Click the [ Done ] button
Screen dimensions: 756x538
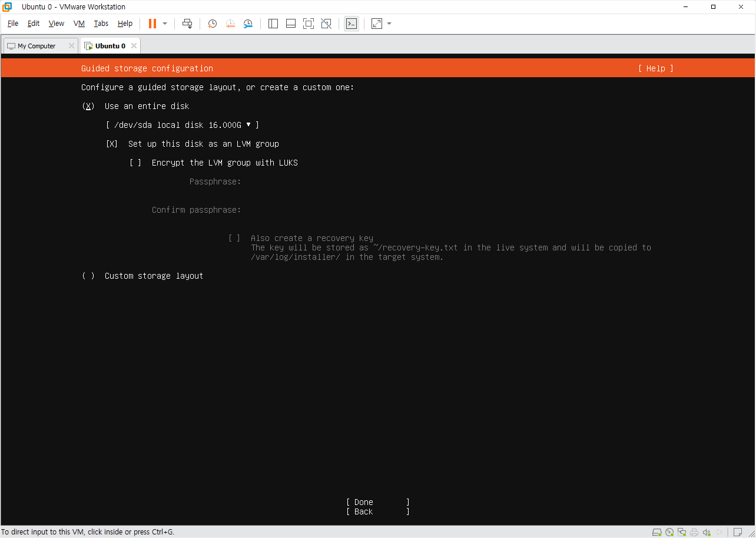pyautogui.click(x=378, y=502)
